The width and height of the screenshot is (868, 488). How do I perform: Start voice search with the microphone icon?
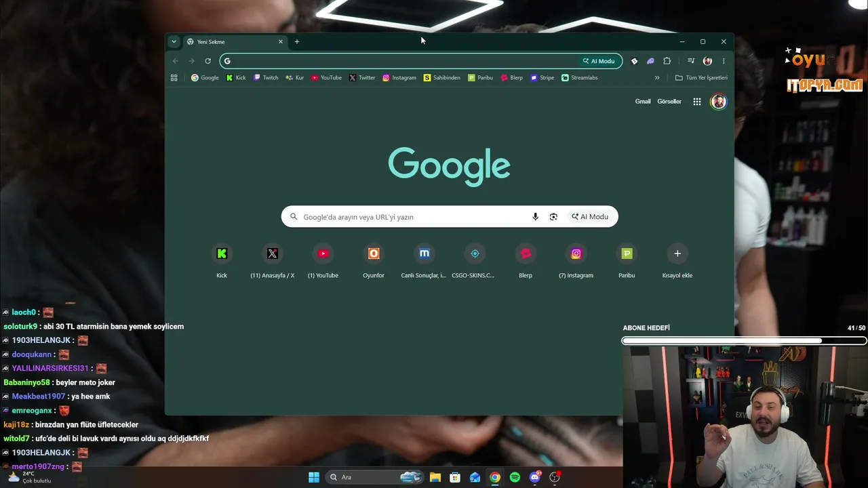click(x=535, y=217)
